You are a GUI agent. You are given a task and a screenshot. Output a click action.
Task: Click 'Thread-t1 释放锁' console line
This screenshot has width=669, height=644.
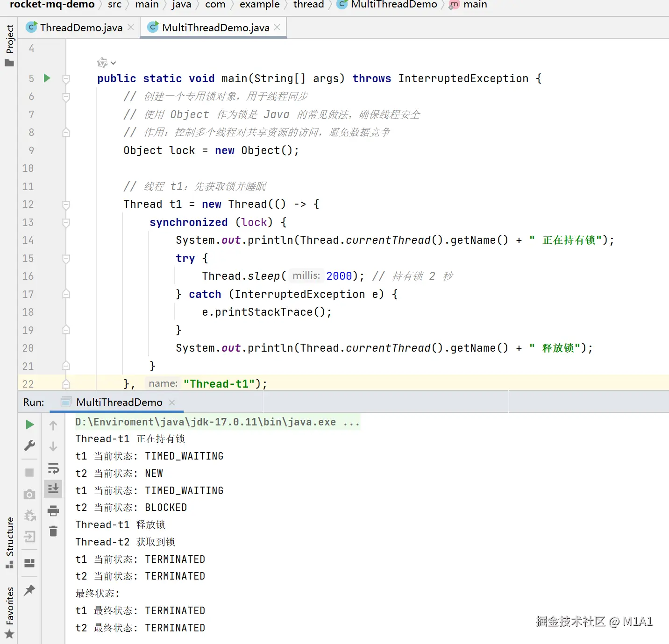[121, 525]
